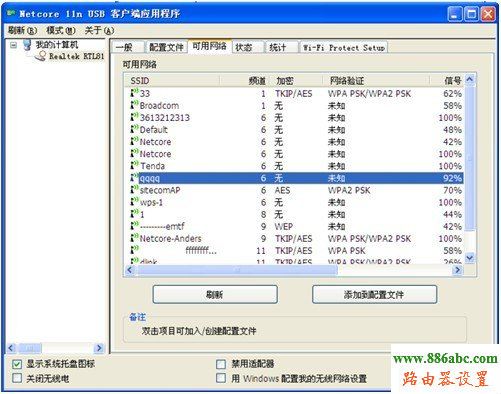Open the 关于(A) menu
Screen dimensions: 501x394
click(99, 31)
